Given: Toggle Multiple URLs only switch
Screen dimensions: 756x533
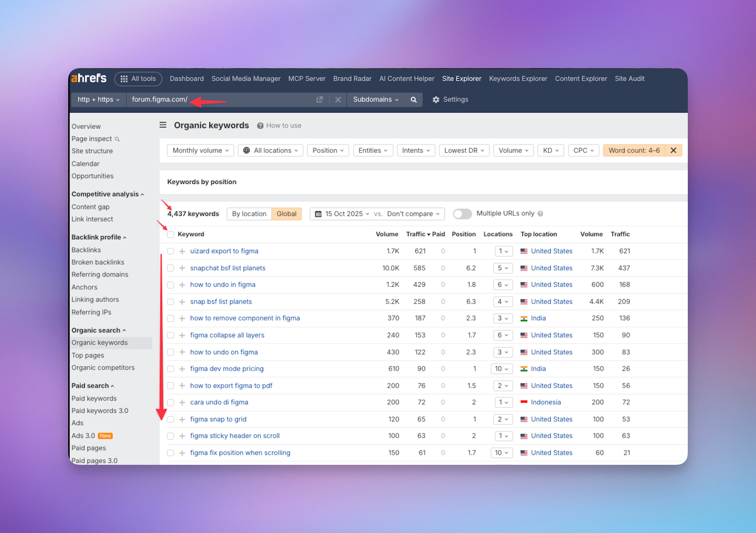Looking at the screenshot, I should coord(462,214).
